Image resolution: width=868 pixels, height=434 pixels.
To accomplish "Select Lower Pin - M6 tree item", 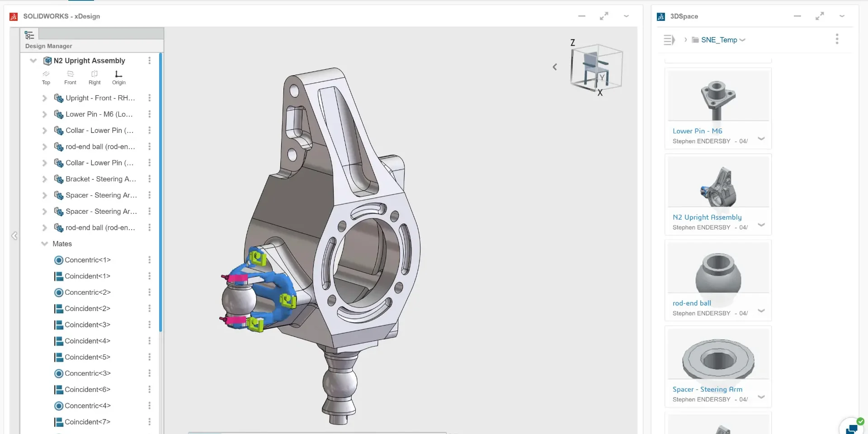I will pos(99,114).
